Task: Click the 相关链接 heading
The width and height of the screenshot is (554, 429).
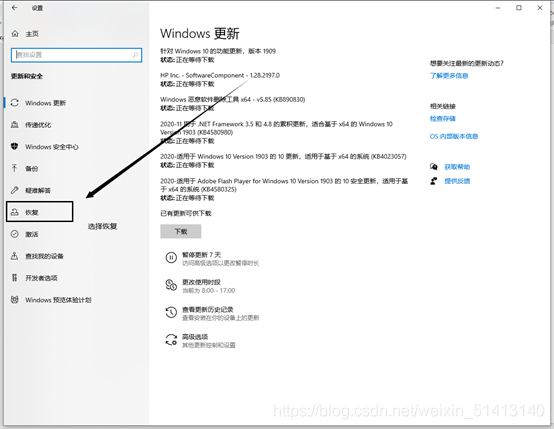Action: point(442,106)
